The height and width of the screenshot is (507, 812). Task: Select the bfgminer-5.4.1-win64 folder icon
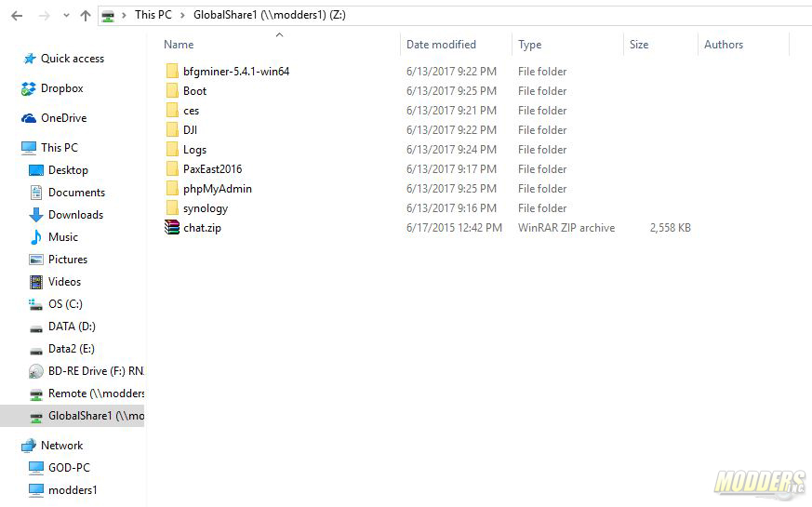(x=172, y=72)
